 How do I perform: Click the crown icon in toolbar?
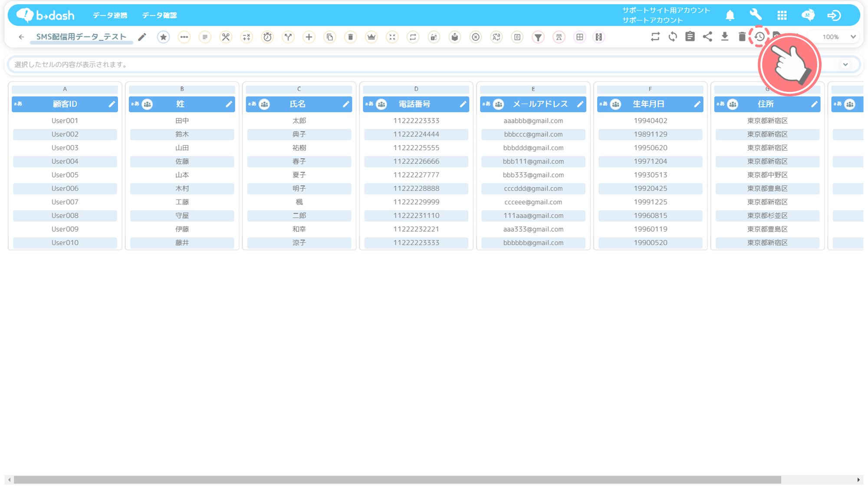(371, 37)
